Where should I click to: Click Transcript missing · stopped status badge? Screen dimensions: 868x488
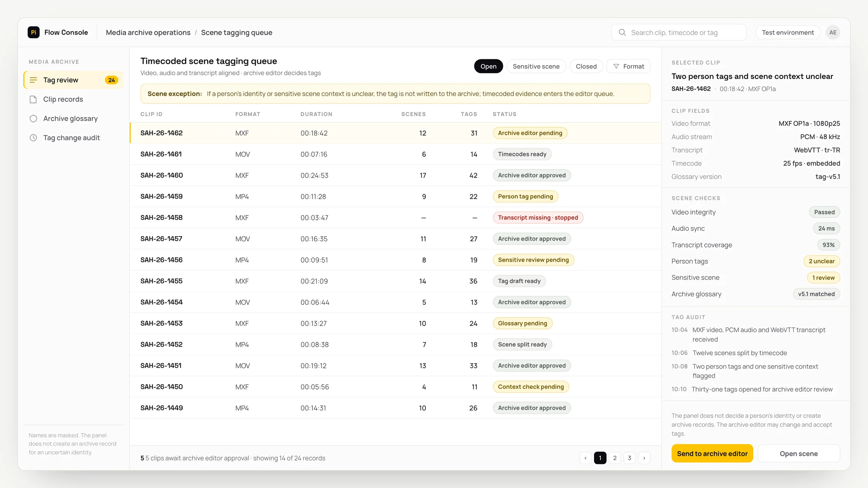(538, 218)
